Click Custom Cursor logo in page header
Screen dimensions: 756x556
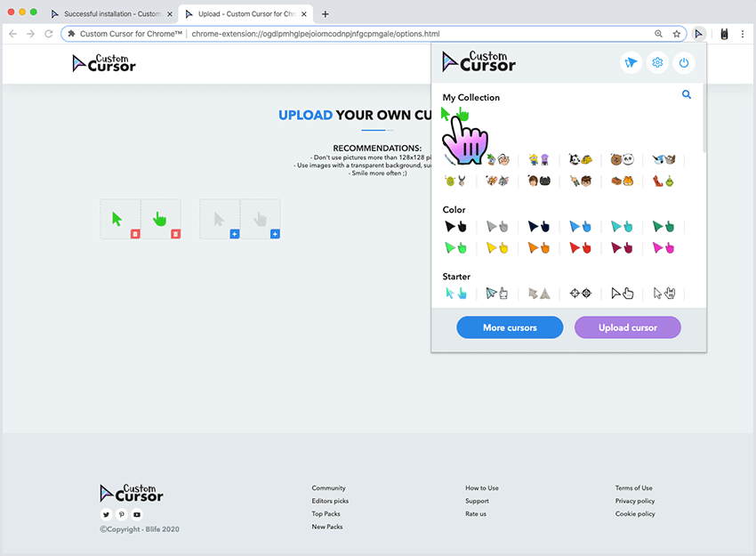[104, 64]
